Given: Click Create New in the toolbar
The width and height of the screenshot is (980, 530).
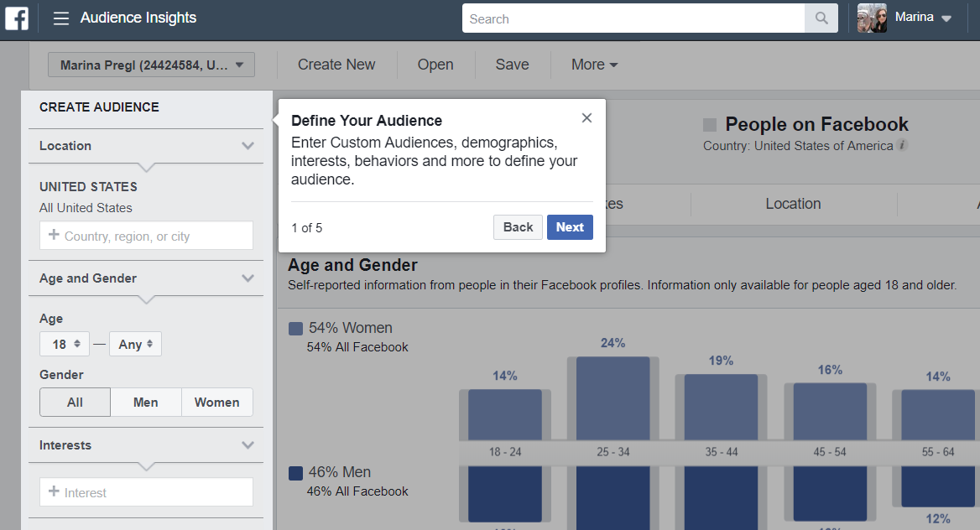Looking at the screenshot, I should [x=336, y=65].
